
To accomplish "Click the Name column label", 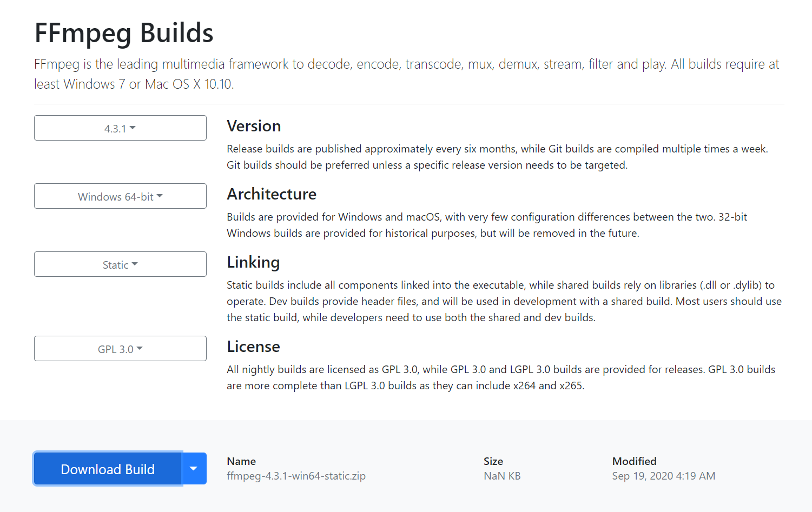I will pyautogui.click(x=241, y=461).
